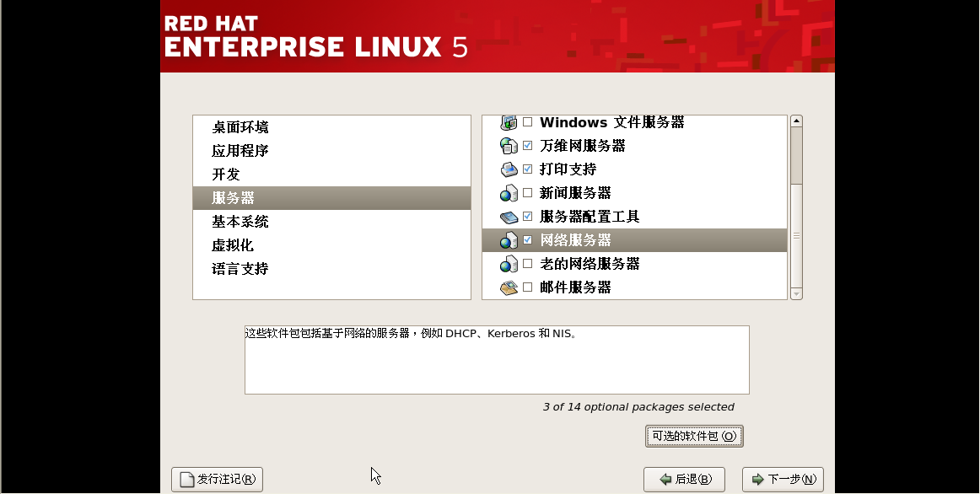Open 可选的软件包 optional packages dialog

pyautogui.click(x=694, y=437)
